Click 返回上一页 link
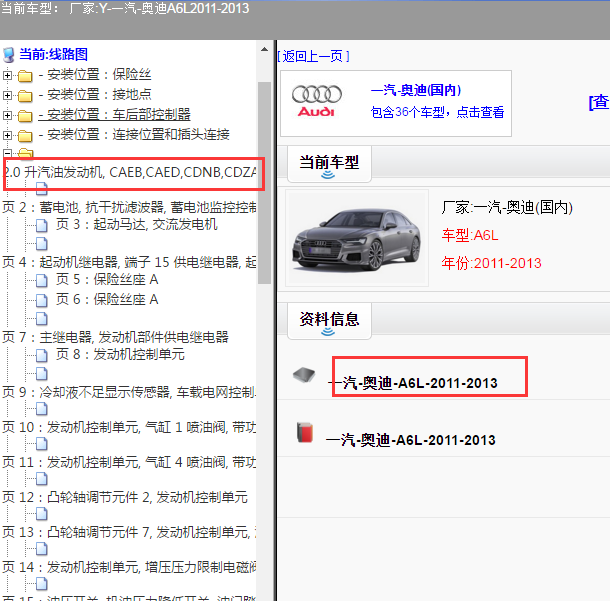The image size is (610, 601). (314, 56)
